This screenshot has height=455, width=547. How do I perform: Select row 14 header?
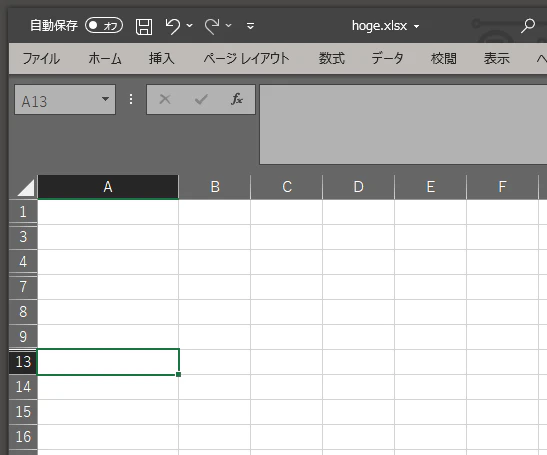(23, 387)
